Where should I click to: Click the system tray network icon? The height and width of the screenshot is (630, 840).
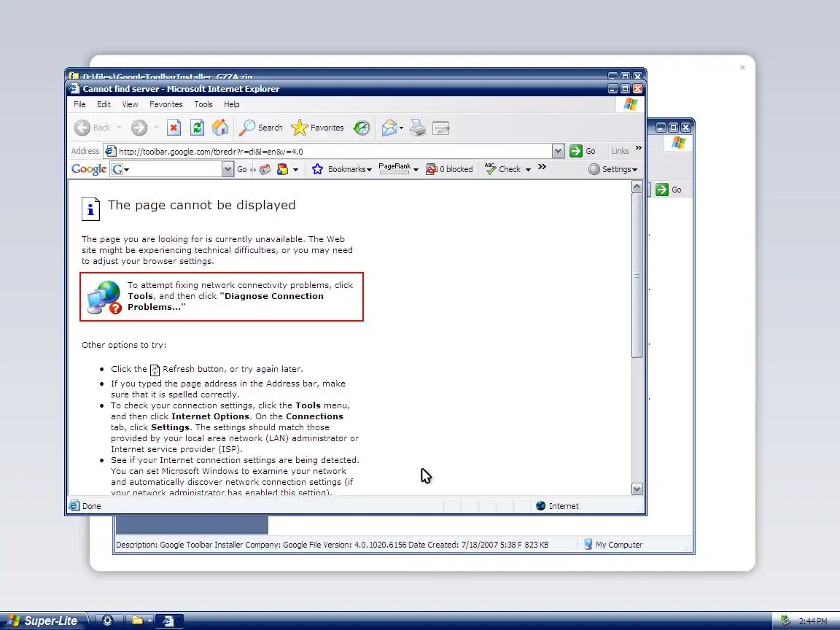click(785, 621)
